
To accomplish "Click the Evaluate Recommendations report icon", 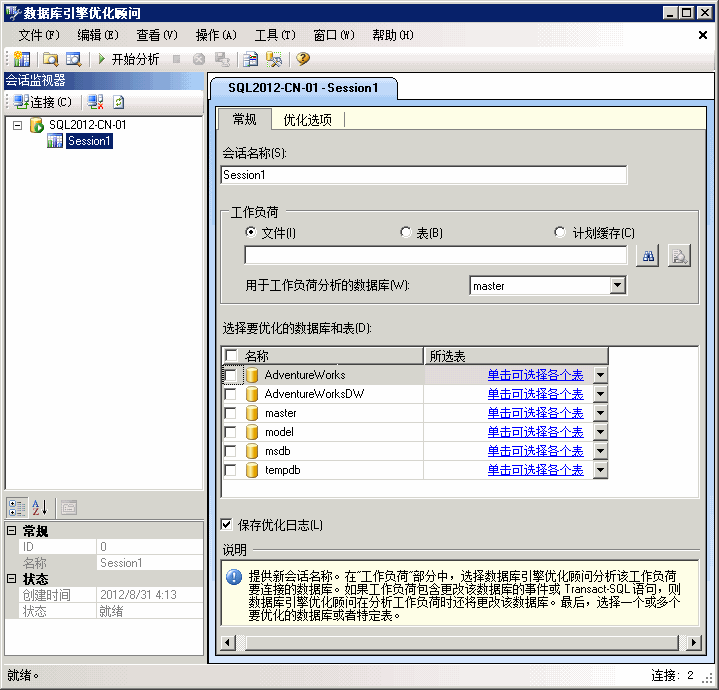I will [251, 59].
